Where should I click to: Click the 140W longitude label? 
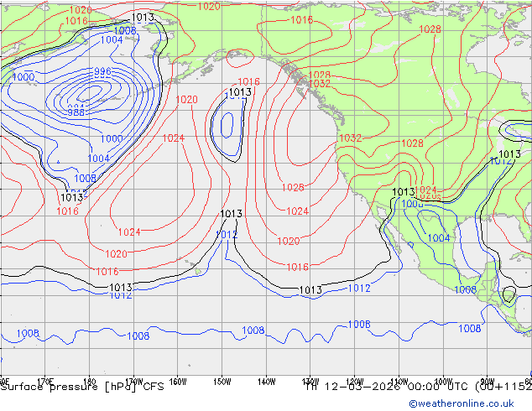coord(266,382)
